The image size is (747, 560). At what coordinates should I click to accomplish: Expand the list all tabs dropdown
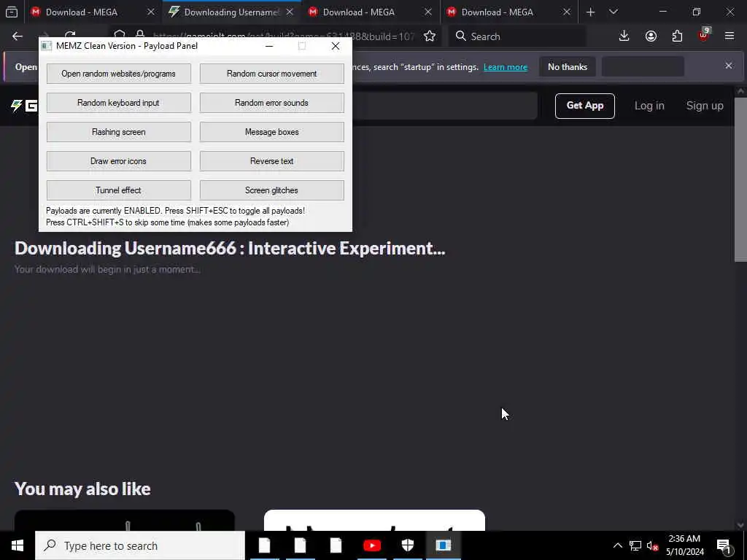click(613, 12)
